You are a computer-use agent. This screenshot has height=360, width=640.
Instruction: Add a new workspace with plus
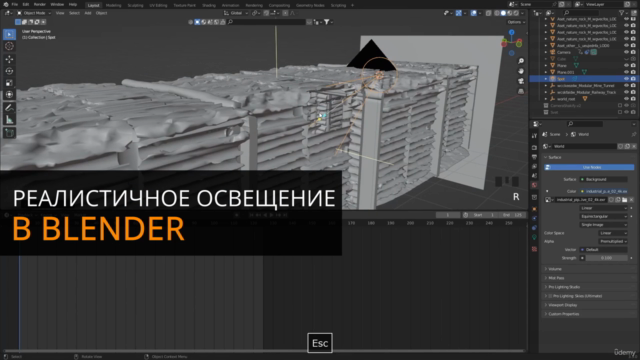(352, 5)
